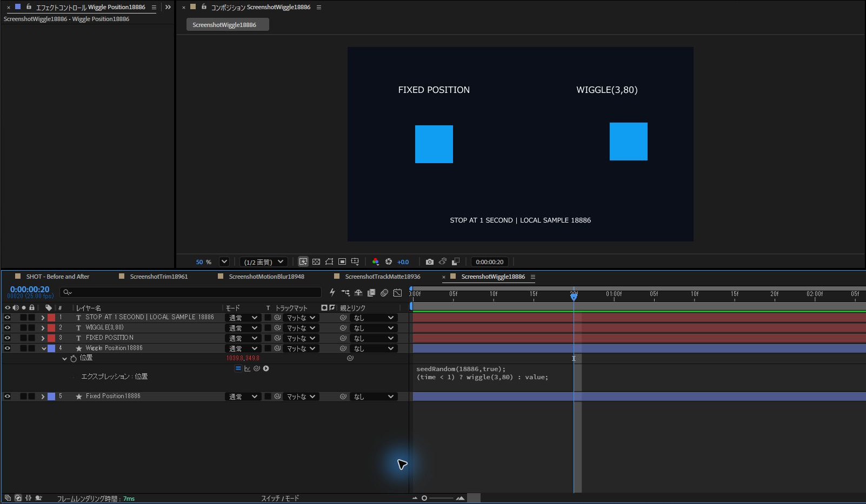Toggle preserve transparency box for layer 1
The width and height of the screenshot is (866, 504).
[x=268, y=318]
